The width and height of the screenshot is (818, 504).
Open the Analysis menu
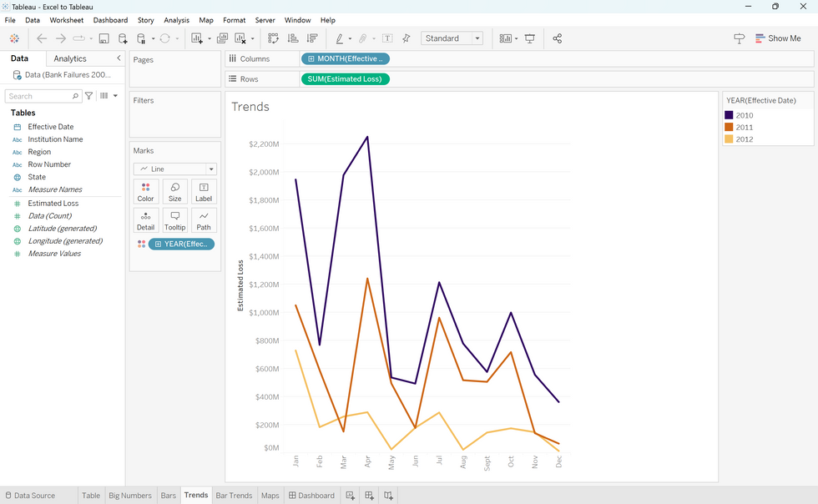tap(176, 20)
